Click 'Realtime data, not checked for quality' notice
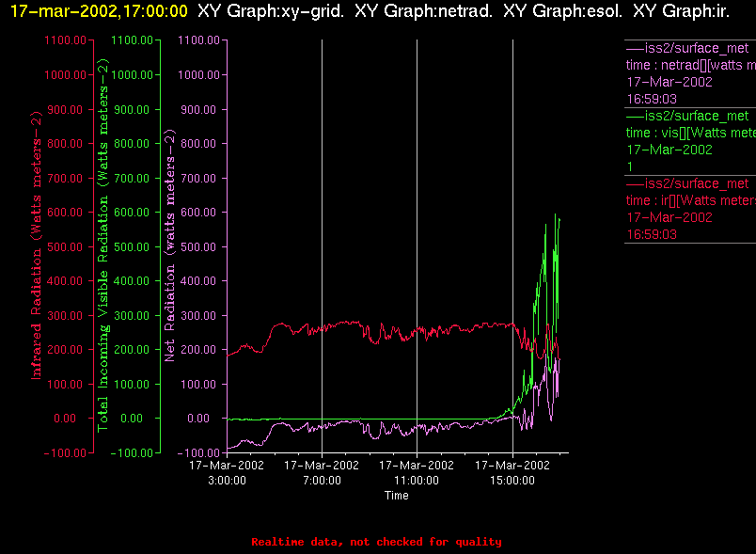The width and height of the screenshot is (756, 554). (376, 542)
